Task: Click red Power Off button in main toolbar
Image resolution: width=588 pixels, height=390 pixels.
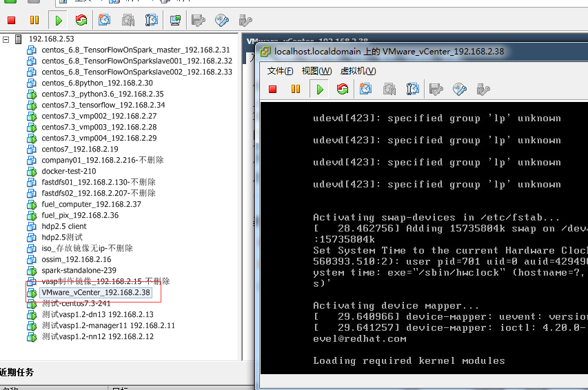Action: [x=11, y=20]
